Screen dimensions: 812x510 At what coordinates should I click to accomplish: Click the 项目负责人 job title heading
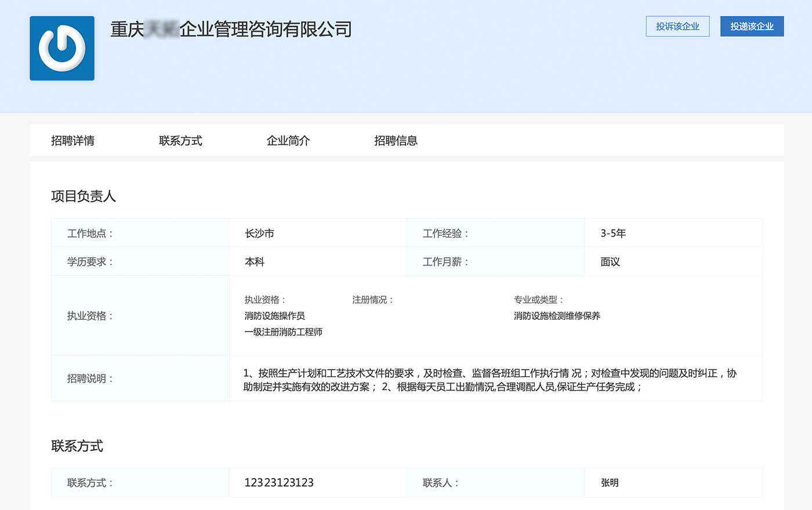(84, 196)
